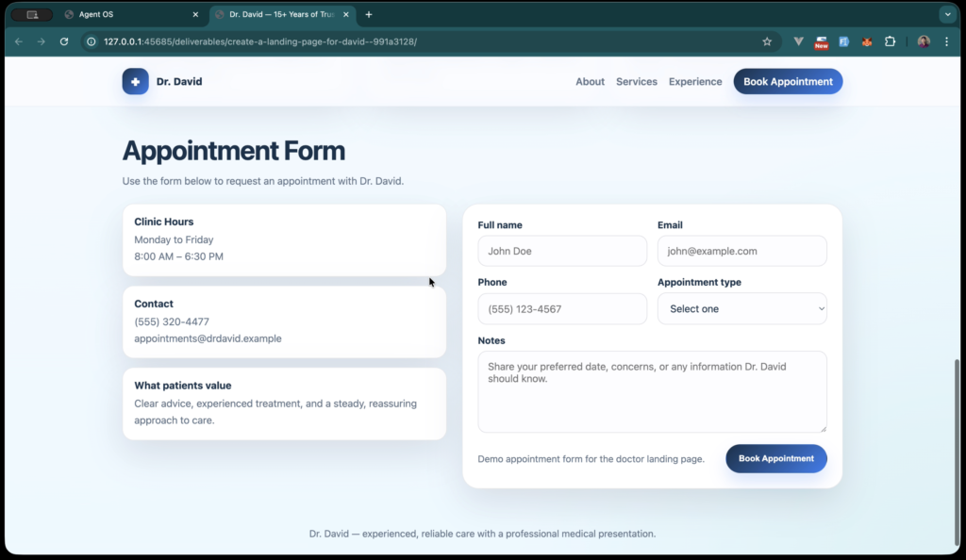Viewport: 966px width, 560px height.
Task: Open the Services navigation link
Action: [x=636, y=81]
